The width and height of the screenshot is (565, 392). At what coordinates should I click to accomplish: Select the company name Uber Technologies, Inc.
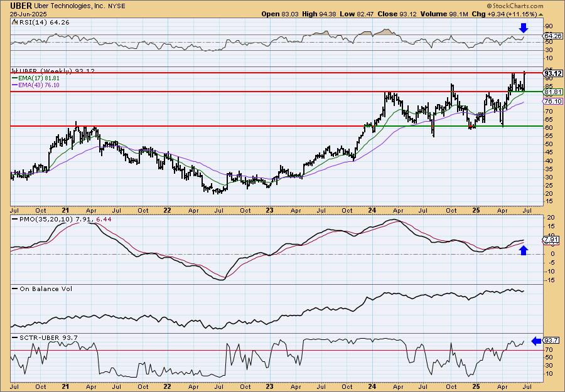69,6
